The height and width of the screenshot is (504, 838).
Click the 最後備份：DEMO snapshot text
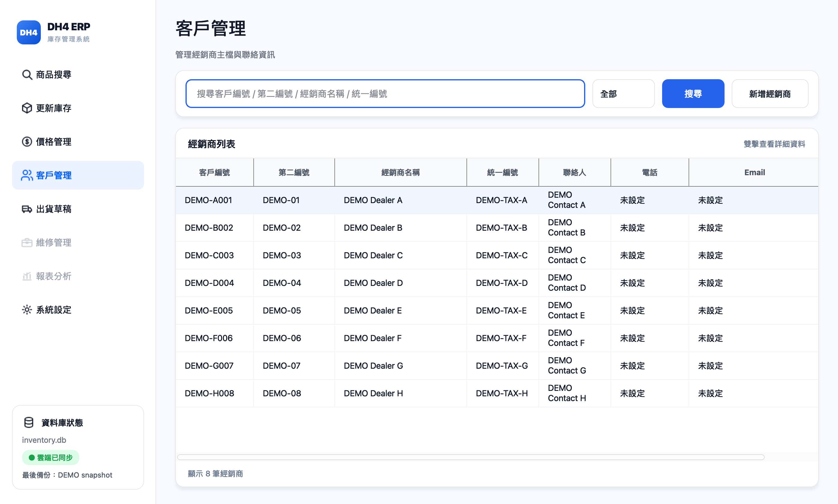tap(67, 475)
